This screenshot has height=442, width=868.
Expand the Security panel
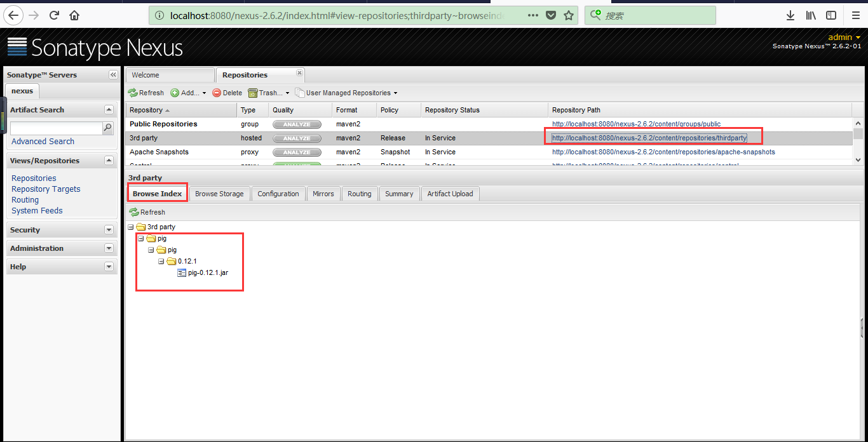(x=109, y=230)
